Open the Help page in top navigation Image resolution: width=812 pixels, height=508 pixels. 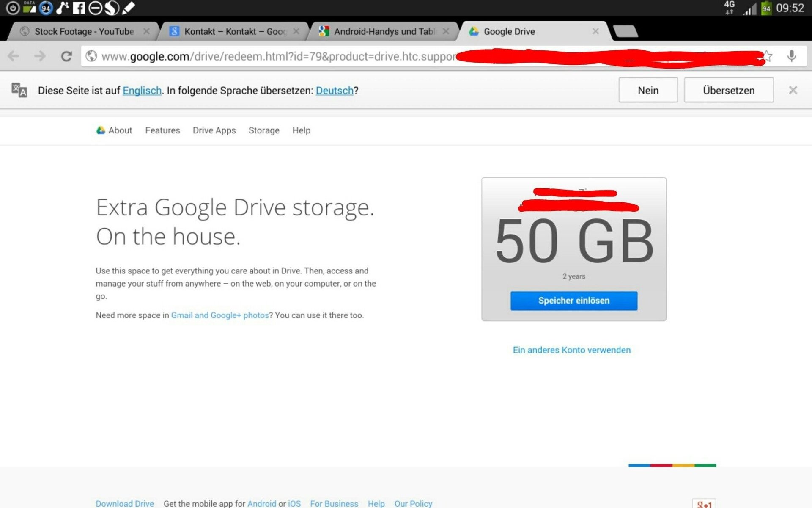pos(301,130)
